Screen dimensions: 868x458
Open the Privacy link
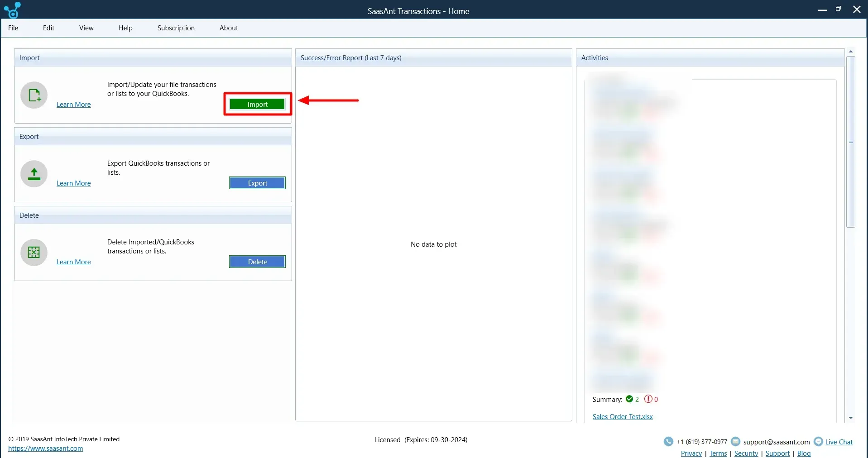click(x=691, y=453)
